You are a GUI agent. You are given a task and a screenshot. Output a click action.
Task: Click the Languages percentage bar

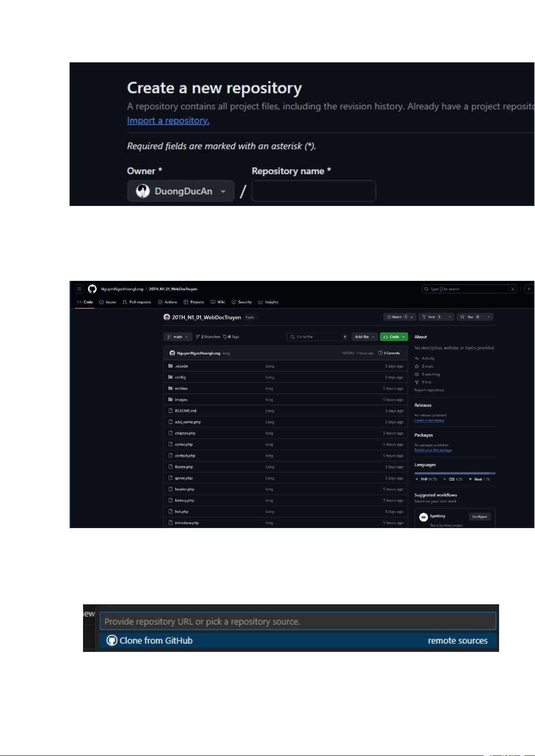coord(455,473)
